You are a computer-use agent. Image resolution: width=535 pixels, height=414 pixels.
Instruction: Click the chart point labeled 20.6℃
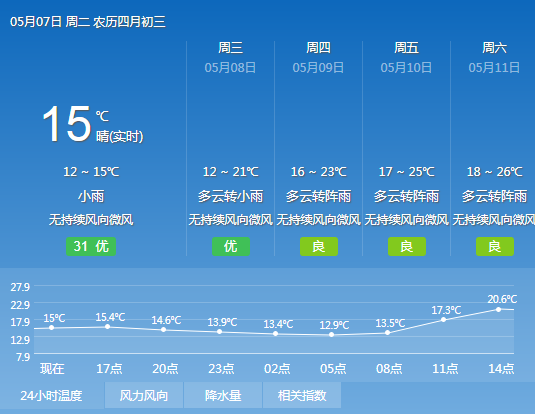(498, 310)
